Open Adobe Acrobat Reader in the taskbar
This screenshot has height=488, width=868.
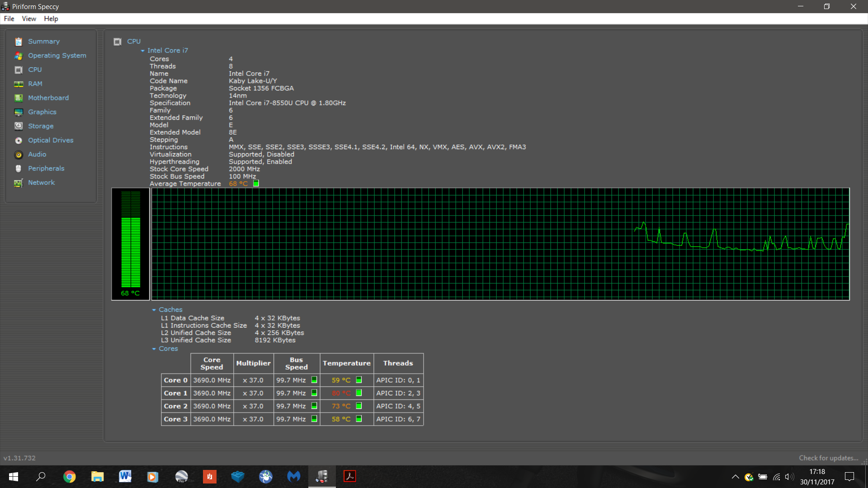click(350, 477)
